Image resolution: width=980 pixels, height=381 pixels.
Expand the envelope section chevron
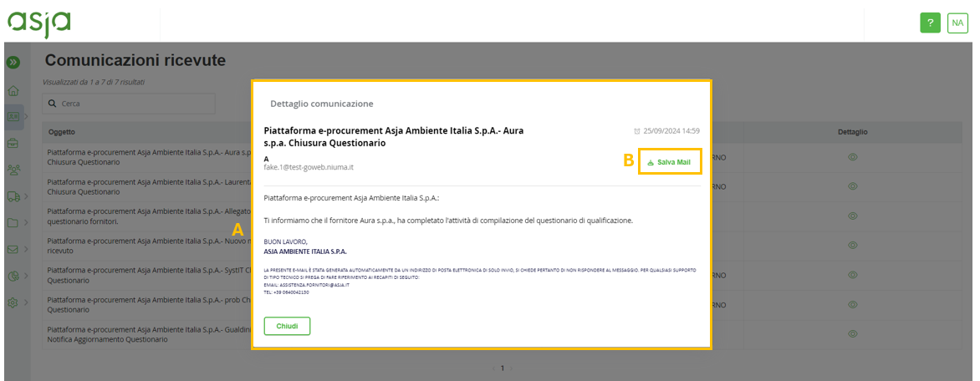(x=26, y=249)
